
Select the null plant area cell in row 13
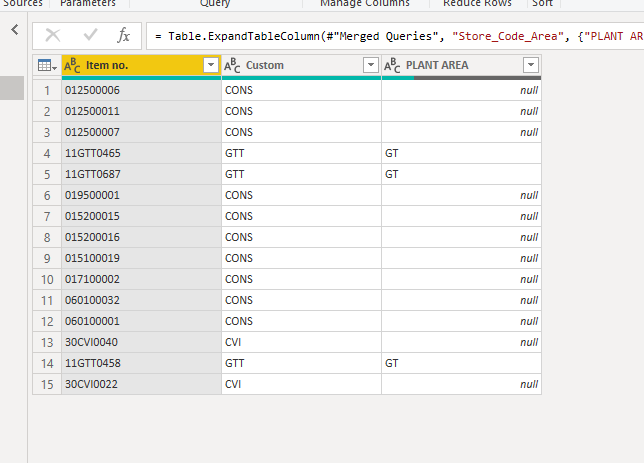pyautogui.click(x=461, y=342)
